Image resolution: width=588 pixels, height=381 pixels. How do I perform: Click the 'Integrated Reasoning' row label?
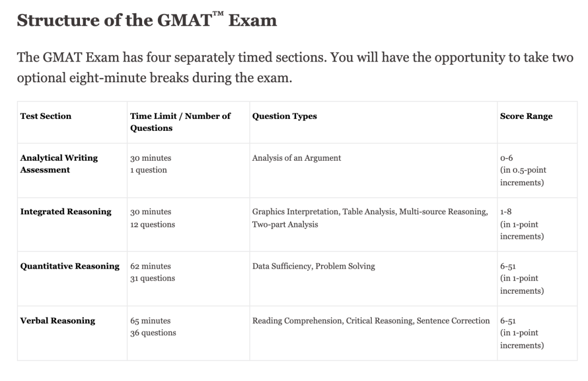[x=66, y=211]
